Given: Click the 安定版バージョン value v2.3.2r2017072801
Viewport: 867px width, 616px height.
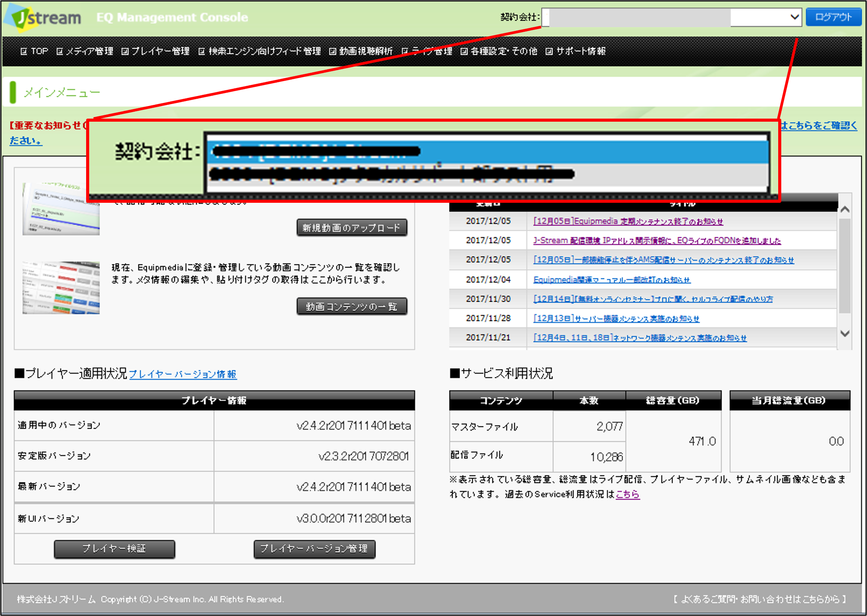Looking at the screenshot, I should 364,456.
